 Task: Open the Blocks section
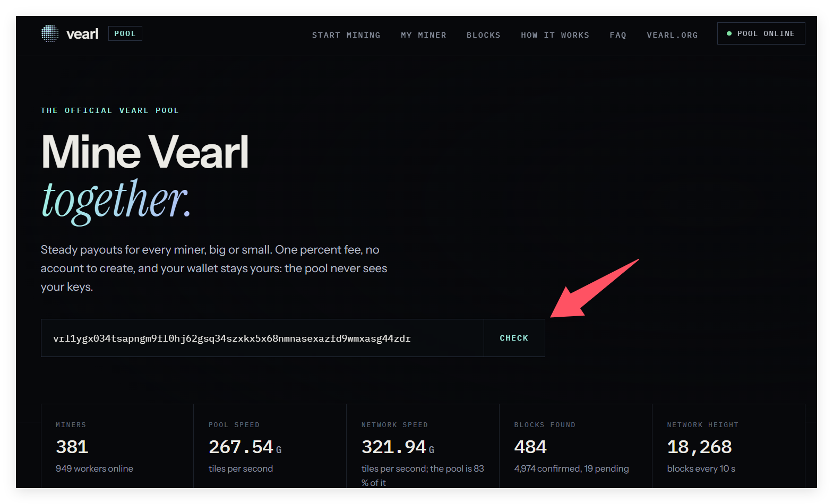pyautogui.click(x=484, y=35)
